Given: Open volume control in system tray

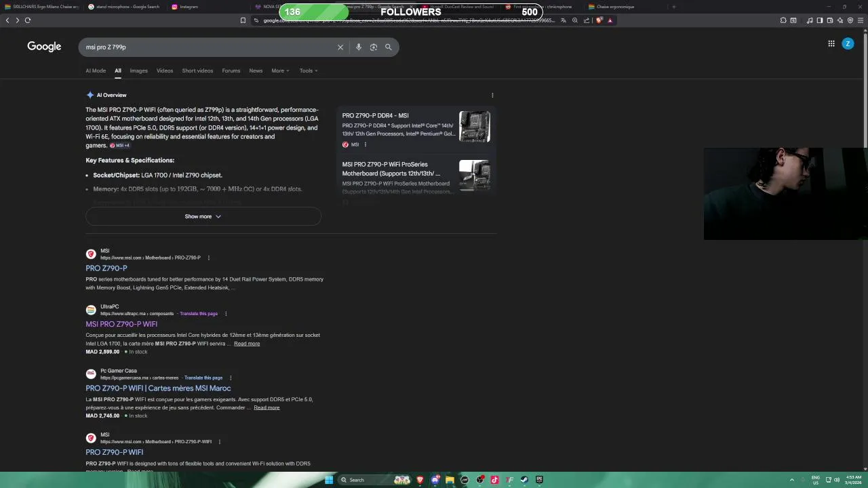Looking at the screenshot, I should pos(837,480).
